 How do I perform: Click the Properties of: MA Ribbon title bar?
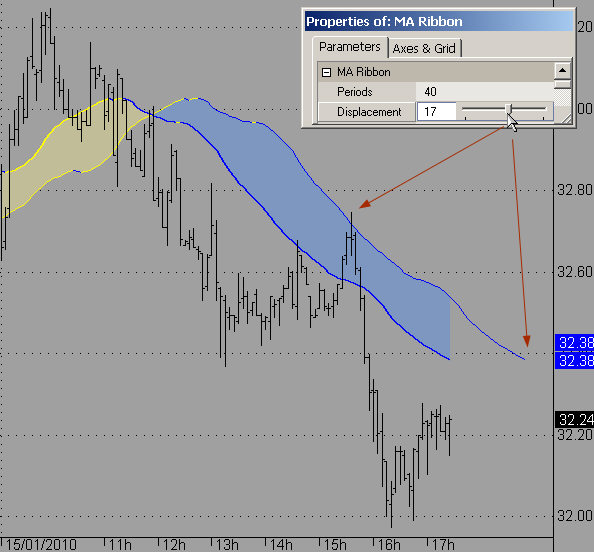(x=439, y=21)
